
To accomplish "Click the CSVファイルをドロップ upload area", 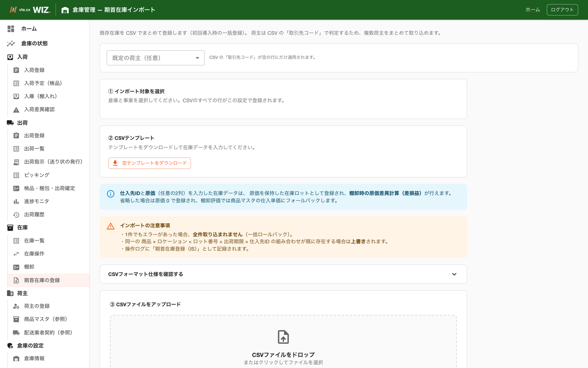I will click(x=283, y=342).
